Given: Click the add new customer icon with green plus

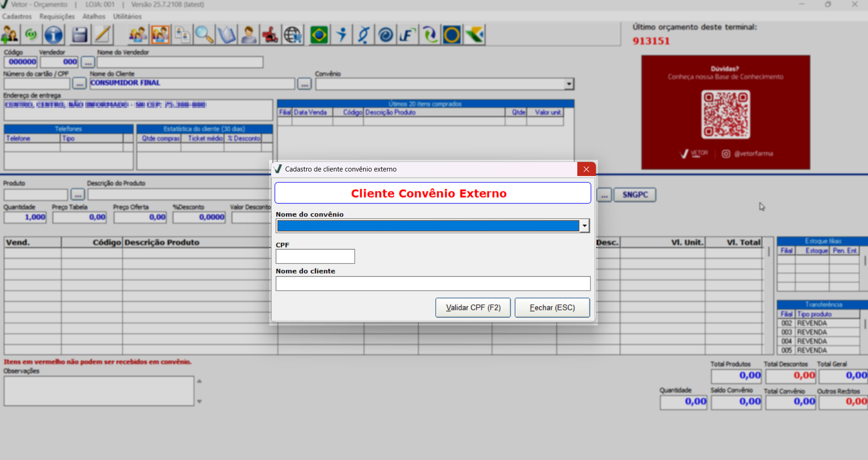Looking at the screenshot, I should (10, 35).
